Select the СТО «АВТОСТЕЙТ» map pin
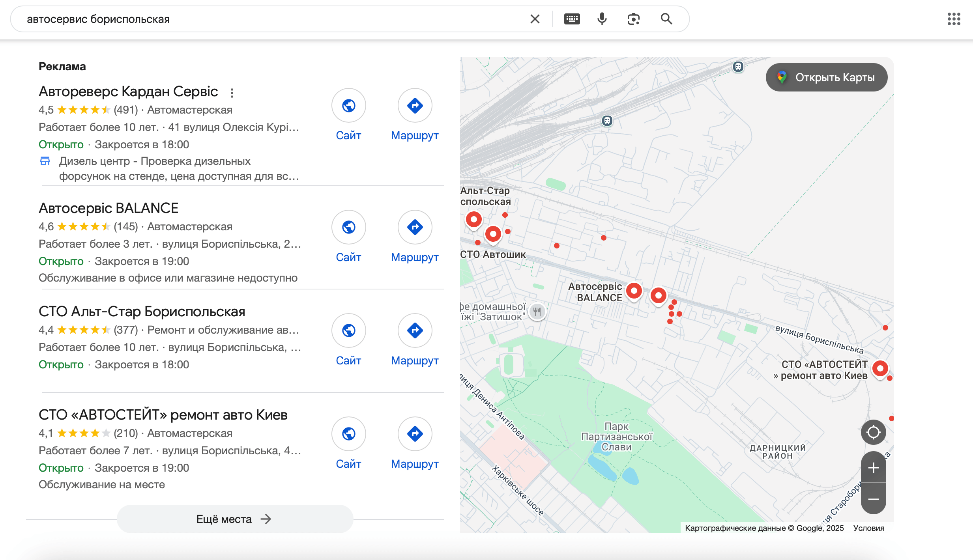 880,369
